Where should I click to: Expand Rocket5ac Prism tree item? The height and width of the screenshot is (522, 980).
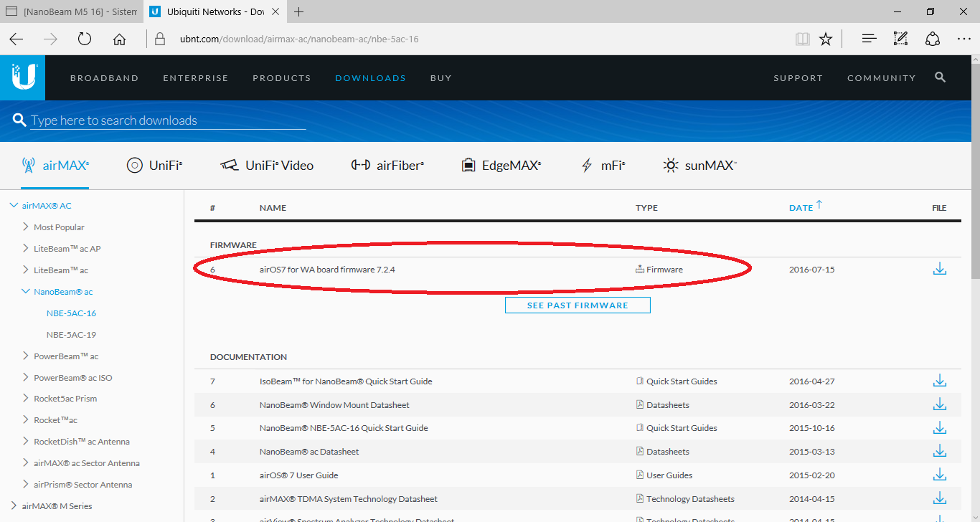(26, 399)
